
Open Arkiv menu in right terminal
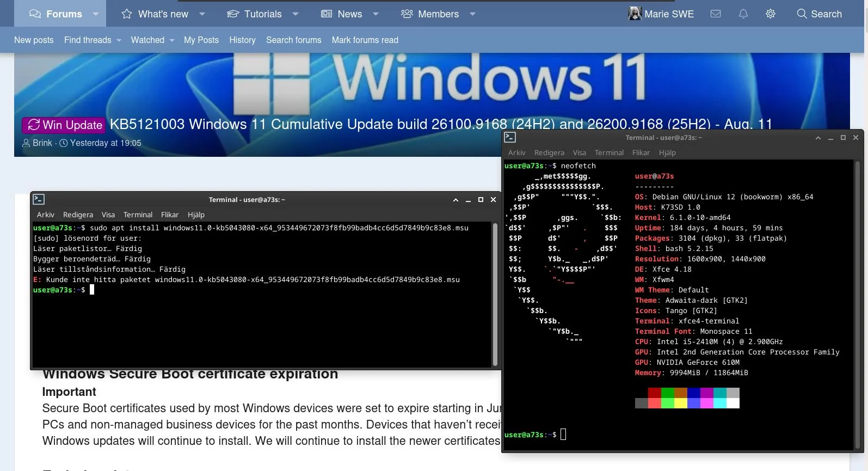pos(517,152)
